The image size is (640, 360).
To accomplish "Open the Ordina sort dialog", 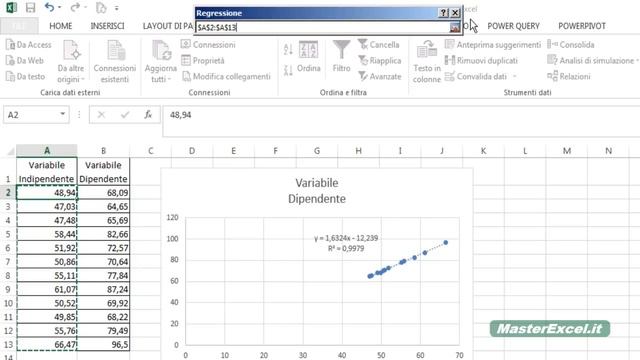I will click(309, 56).
